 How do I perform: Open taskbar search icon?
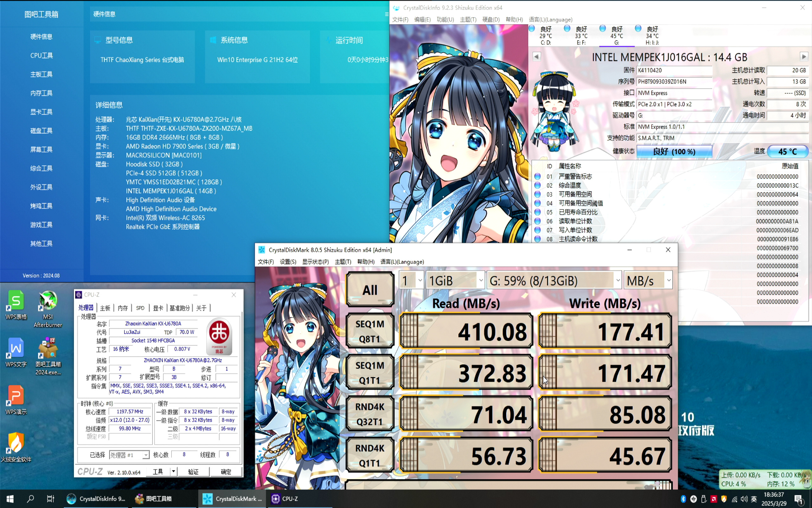point(30,499)
